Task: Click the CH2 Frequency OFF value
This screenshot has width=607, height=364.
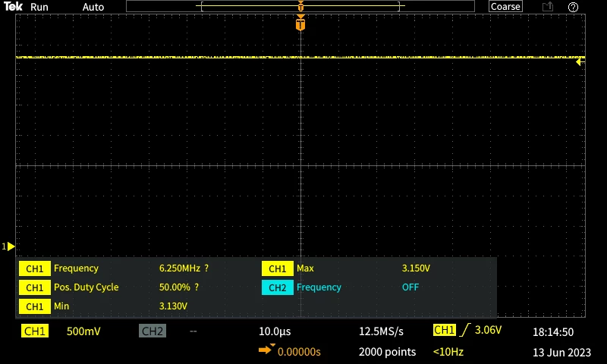Action: (x=410, y=287)
